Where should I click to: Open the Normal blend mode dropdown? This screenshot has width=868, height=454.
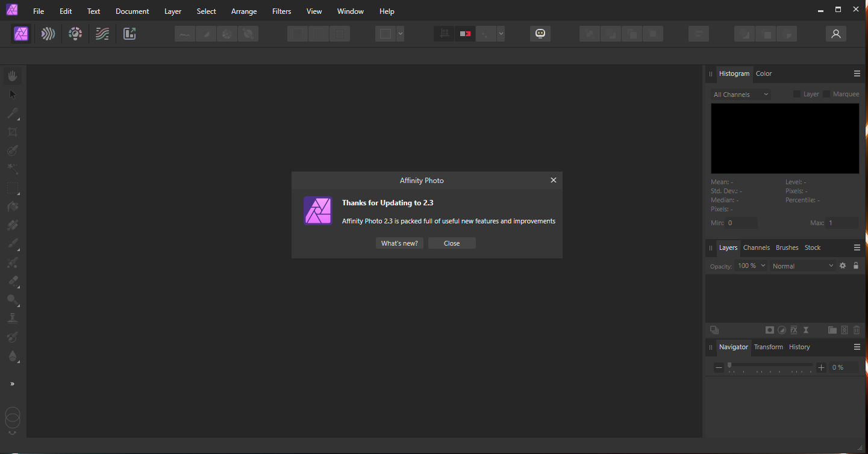tap(803, 266)
